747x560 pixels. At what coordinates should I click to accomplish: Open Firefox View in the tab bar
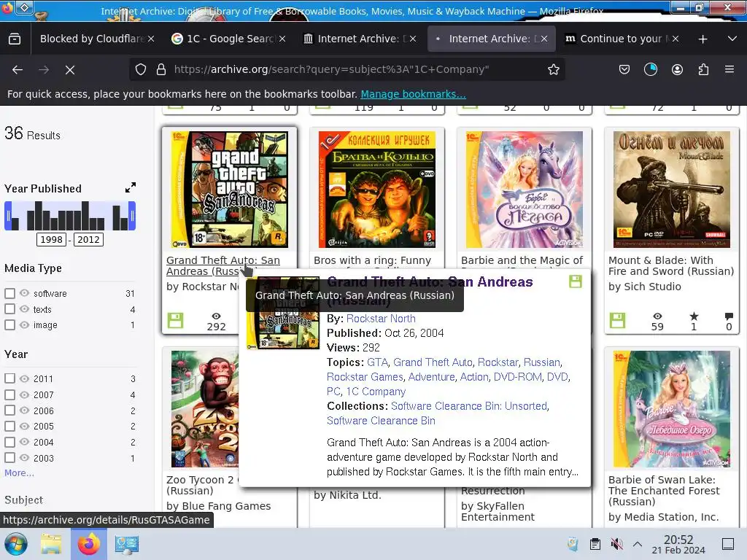(x=15, y=39)
